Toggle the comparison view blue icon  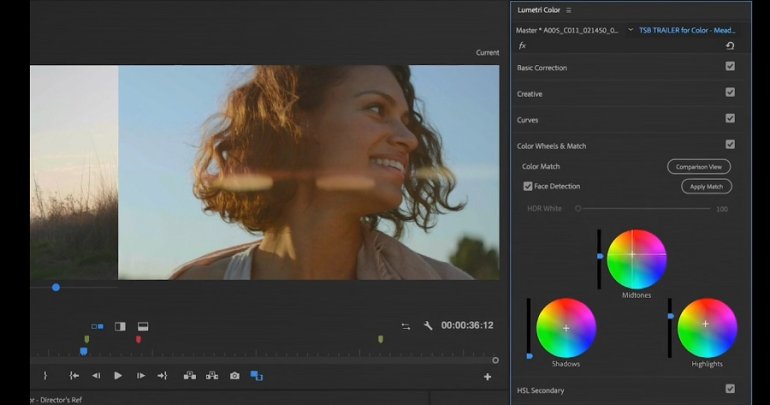(256, 376)
